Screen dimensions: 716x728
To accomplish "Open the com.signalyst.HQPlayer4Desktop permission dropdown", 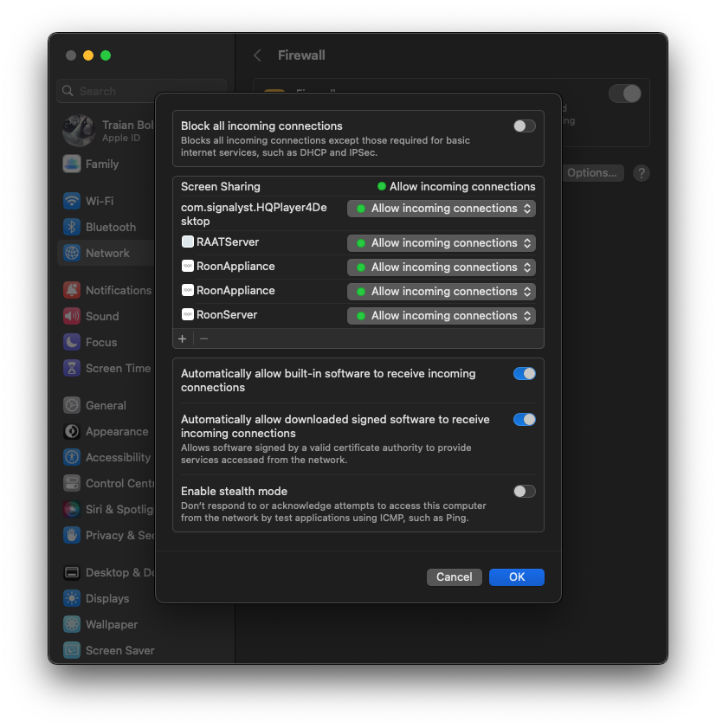I will 442,208.
